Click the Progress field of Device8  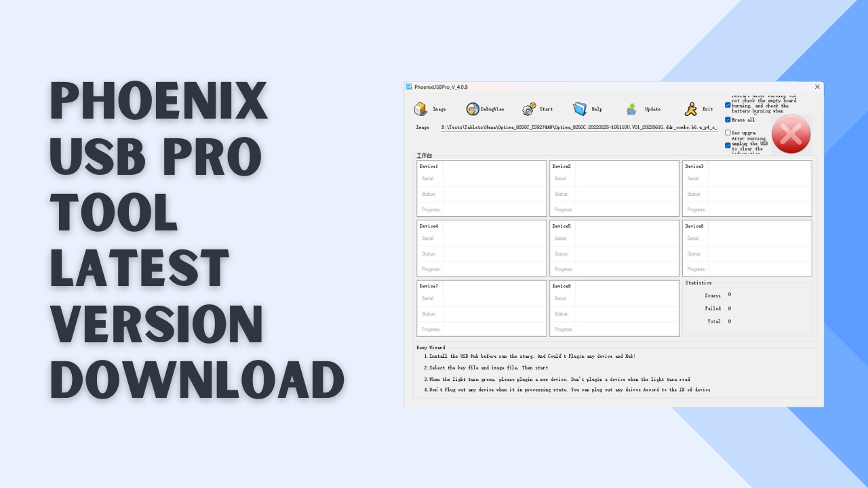coord(627,329)
